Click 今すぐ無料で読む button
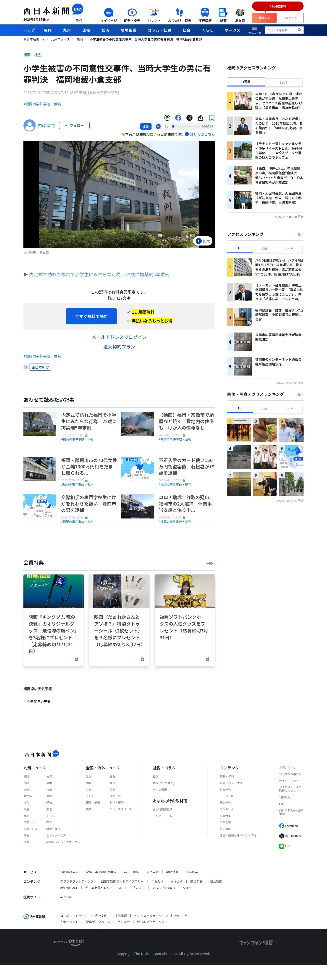 point(91,316)
